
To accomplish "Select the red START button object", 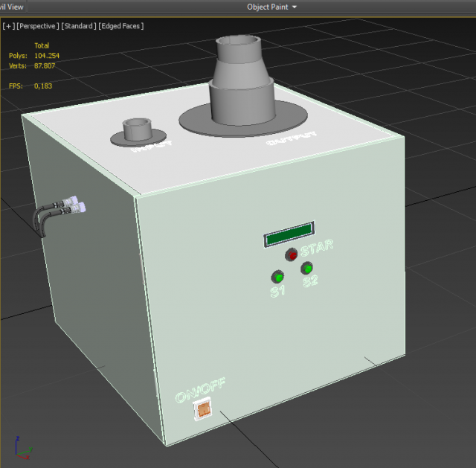I will click(x=292, y=255).
